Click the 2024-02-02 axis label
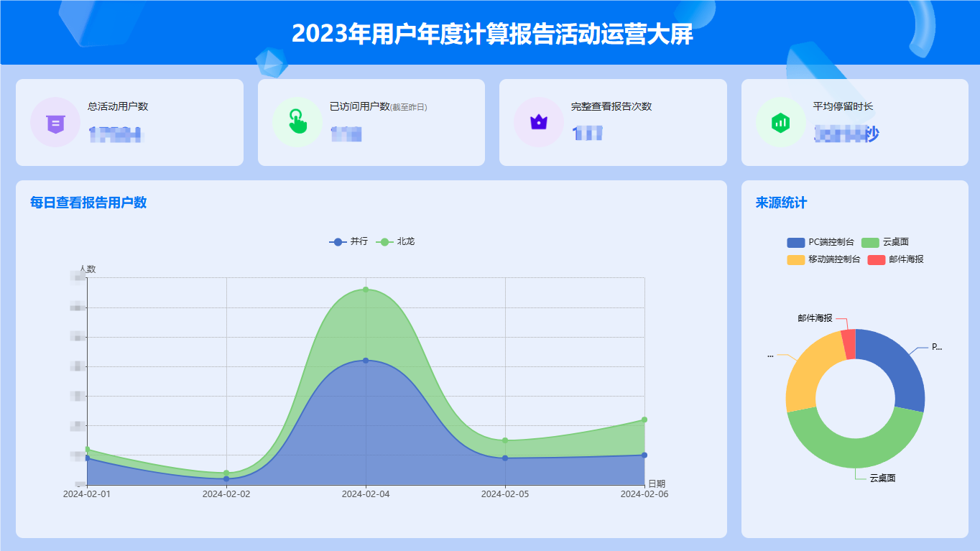Screen dimensions: 980x551 pyautogui.click(x=226, y=494)
